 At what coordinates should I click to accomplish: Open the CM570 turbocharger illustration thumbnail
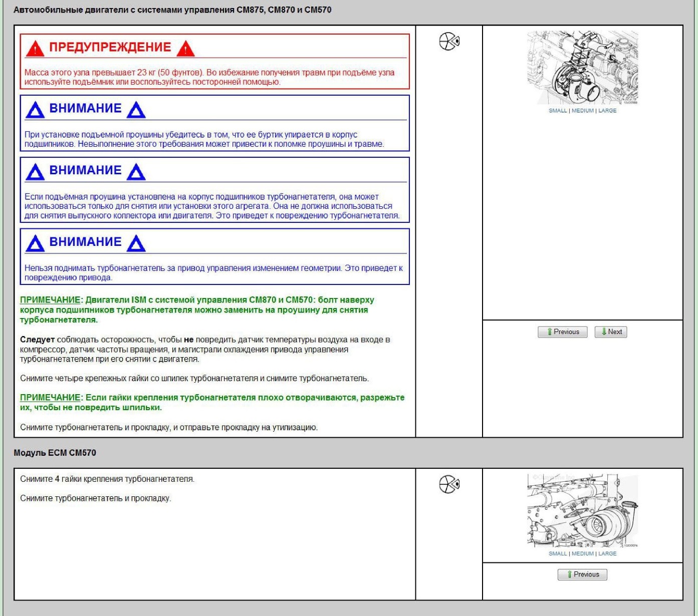583,511
